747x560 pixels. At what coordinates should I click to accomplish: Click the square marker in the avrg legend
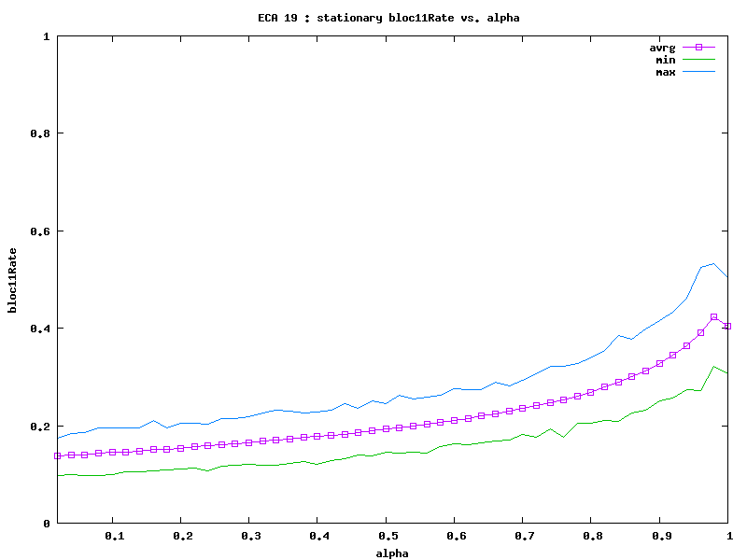(x=698, y=47)
